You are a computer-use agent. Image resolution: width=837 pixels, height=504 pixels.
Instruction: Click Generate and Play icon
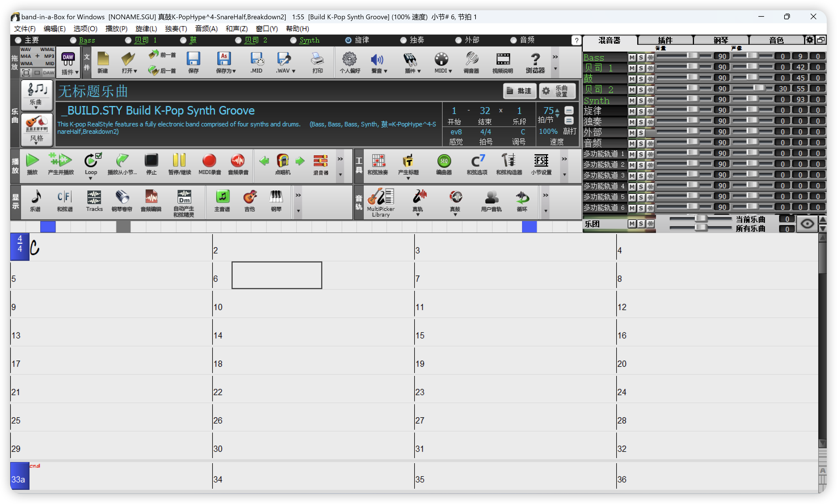pyautogui.click(x=60, y=164)
